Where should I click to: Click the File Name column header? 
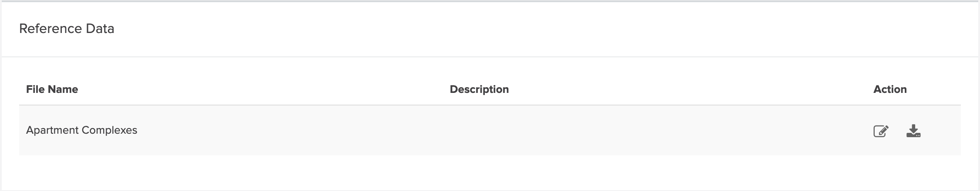click(52, 89)
